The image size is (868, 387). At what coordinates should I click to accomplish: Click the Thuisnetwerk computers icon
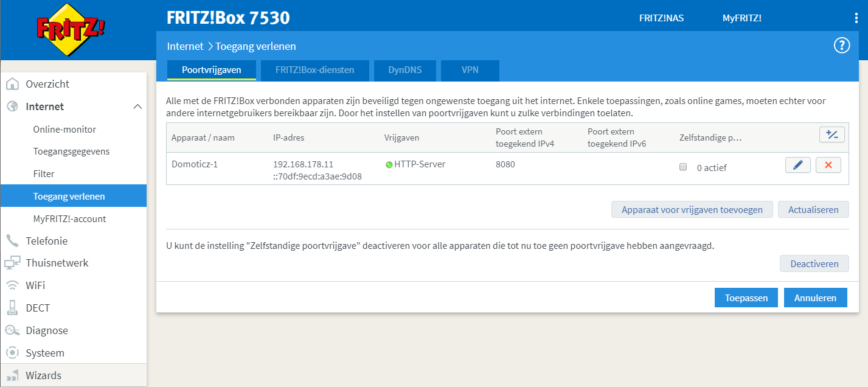(12, 263)
